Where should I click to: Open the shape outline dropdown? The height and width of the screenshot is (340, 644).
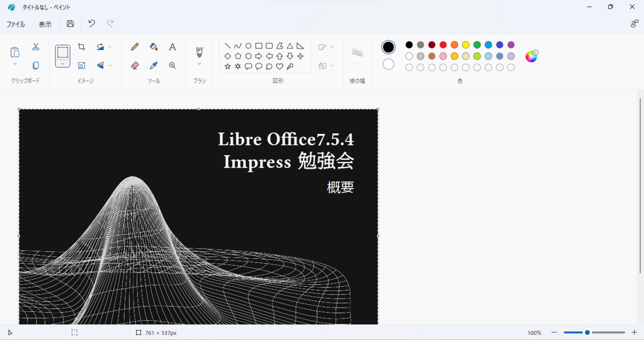pos(326,47)
